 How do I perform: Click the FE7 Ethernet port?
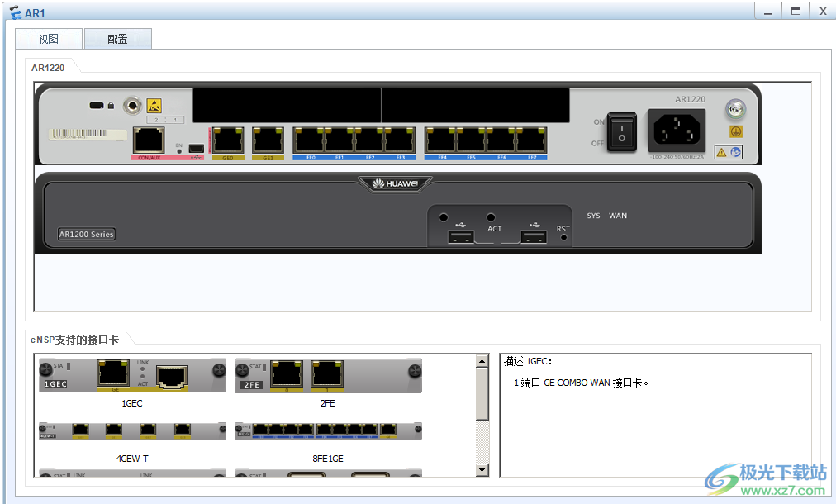point(531,140)
